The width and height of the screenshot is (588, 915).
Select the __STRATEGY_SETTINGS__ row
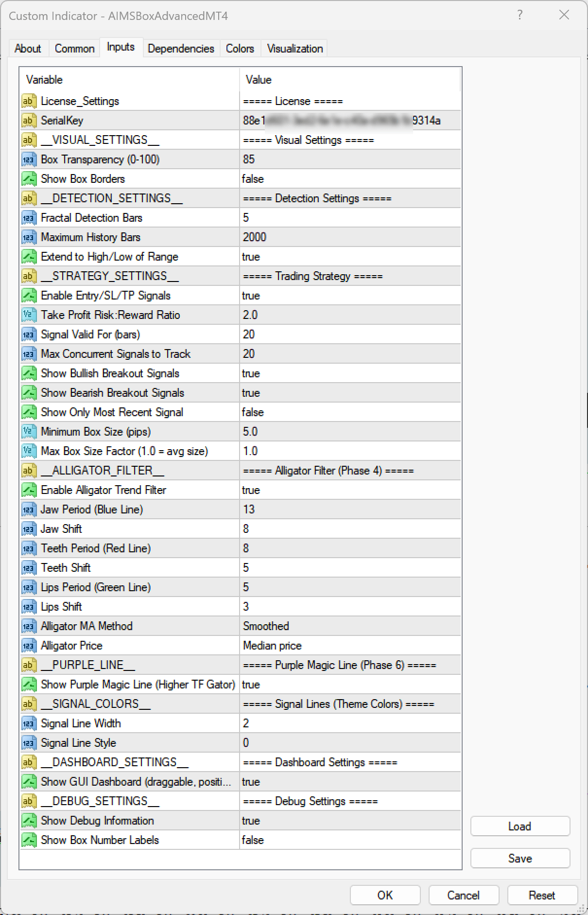(x=241, y=276)
